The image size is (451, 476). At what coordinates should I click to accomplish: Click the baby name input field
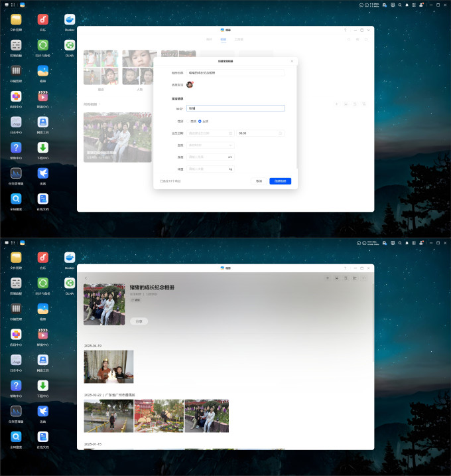pyautogui.click(x=235, y=108)
